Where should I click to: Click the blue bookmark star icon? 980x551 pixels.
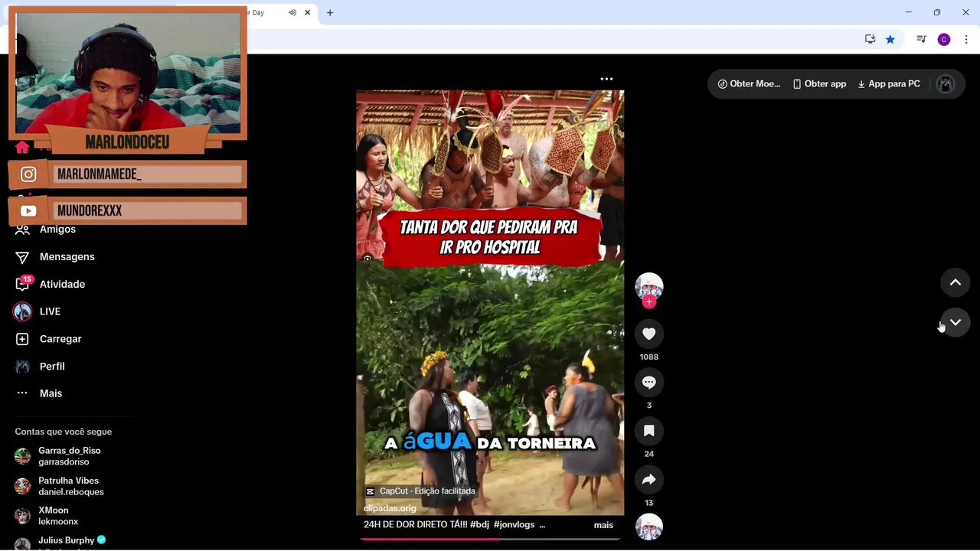[890, 39]
